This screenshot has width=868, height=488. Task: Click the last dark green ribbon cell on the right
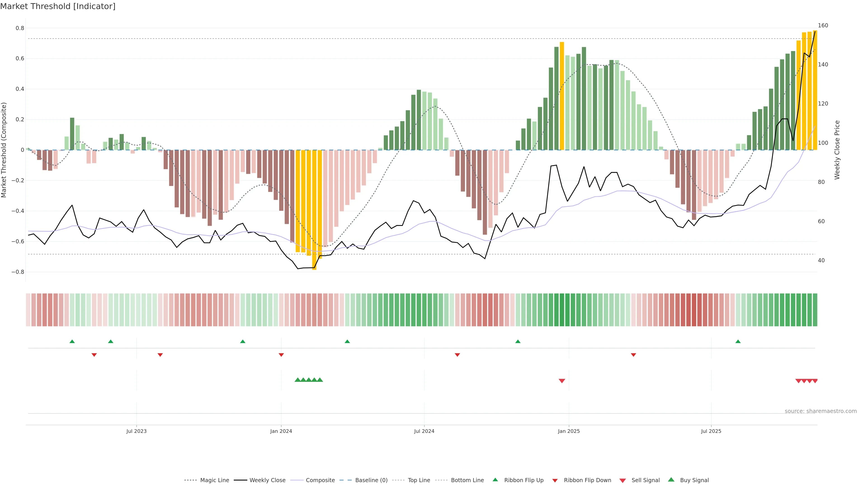point(815,310)
